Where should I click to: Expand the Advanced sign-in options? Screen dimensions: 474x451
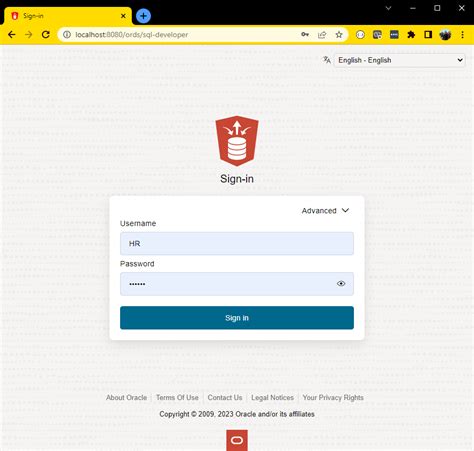[x=325, y=211]
